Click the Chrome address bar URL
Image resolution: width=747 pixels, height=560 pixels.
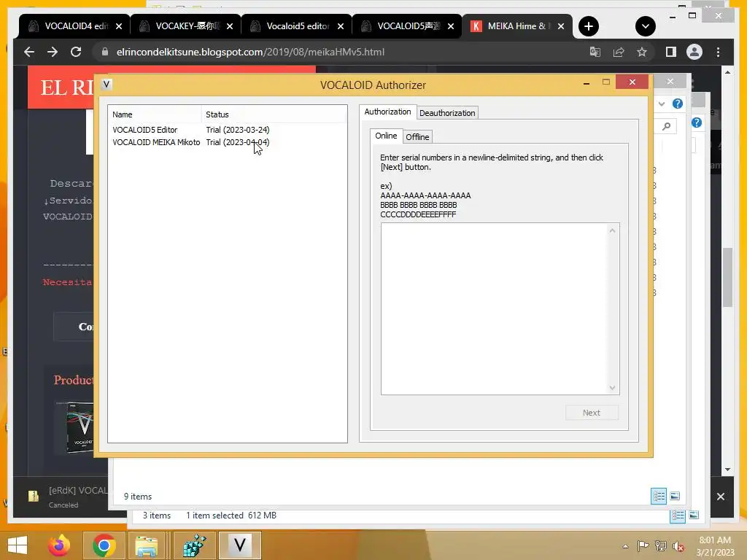pos(251,52)
